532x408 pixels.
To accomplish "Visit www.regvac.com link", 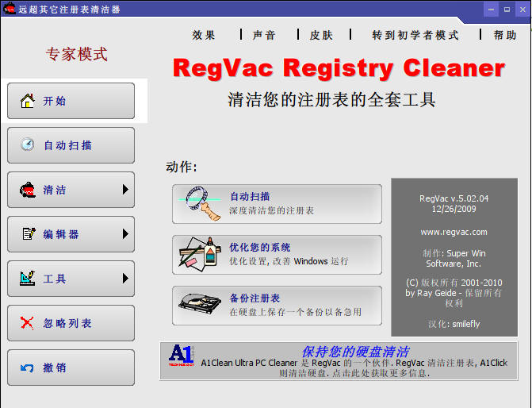I will coord(454,232).
